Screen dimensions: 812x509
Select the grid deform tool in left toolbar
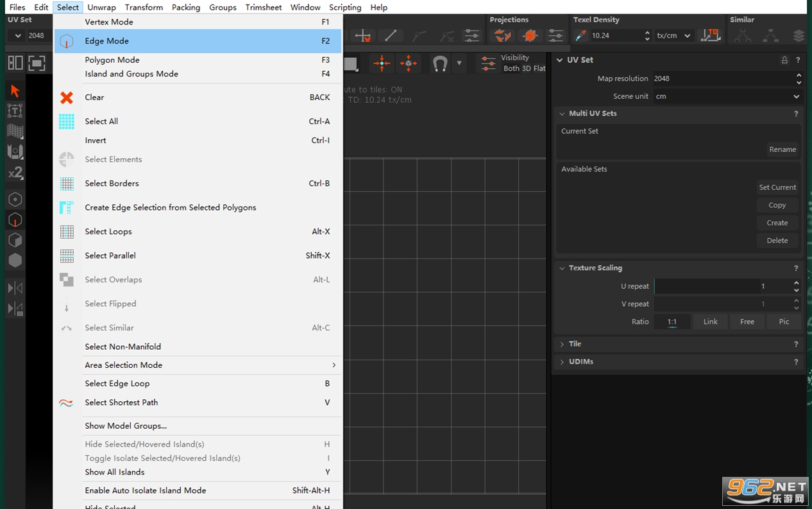15,132
